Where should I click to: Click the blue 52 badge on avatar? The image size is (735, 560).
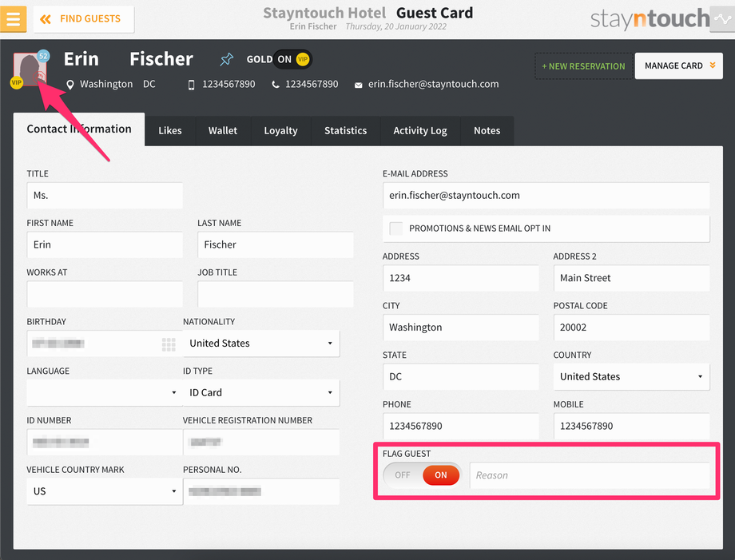pos(43,56)
